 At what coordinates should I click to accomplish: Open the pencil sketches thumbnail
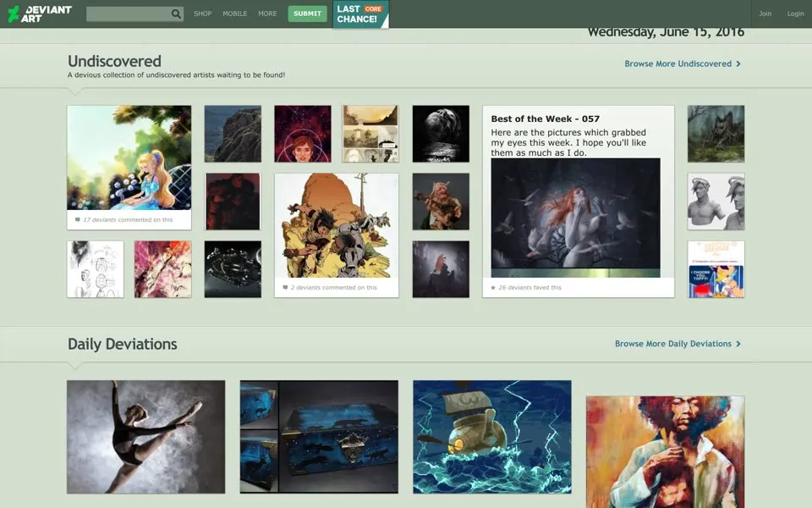pyautogui.click(x=96, y=269)
